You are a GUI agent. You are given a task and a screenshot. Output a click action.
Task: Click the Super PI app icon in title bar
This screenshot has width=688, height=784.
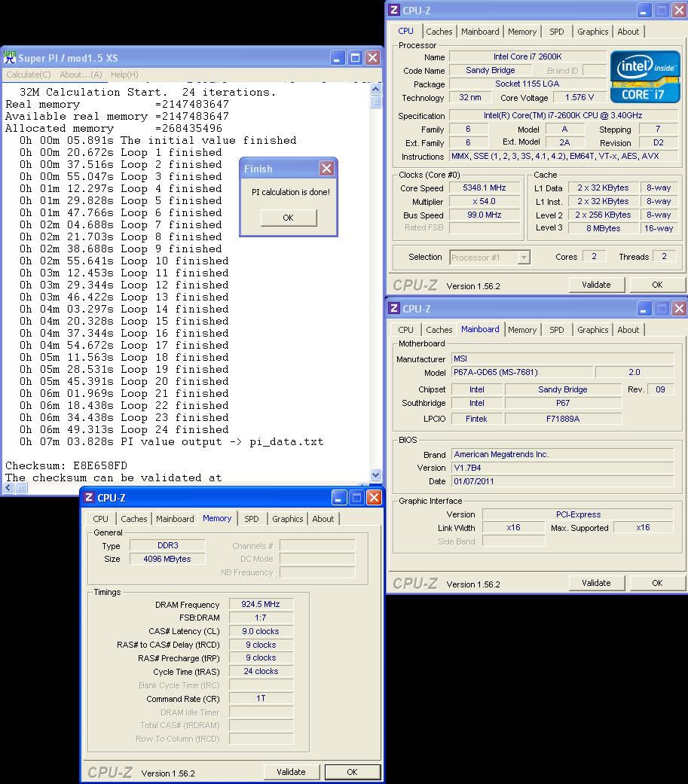(10, 57)
